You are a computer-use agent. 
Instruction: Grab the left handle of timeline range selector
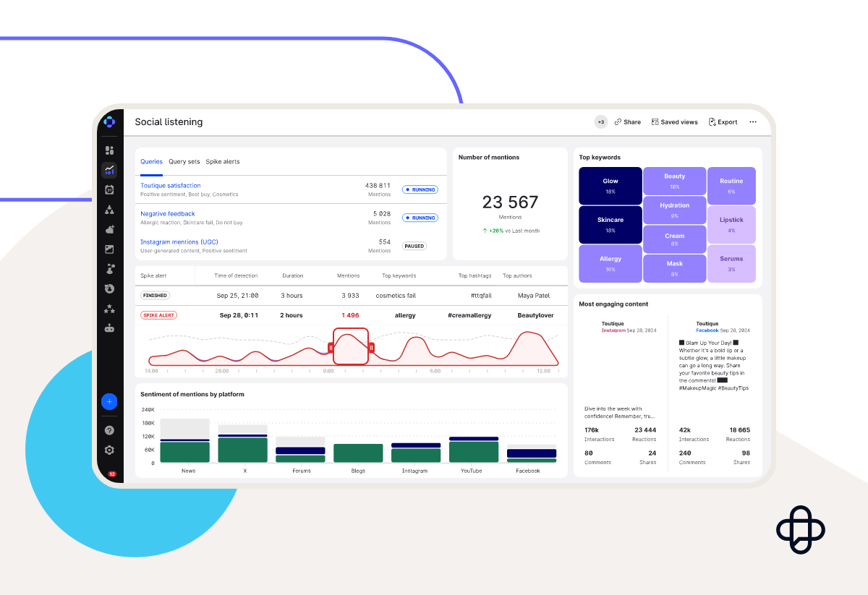point(331,348)
